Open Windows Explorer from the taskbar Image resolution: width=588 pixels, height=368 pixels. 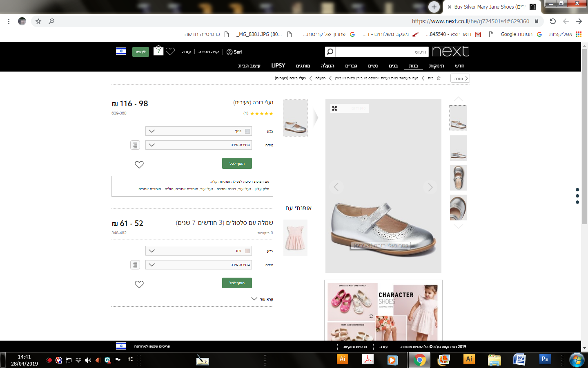[x=494, y=360]
